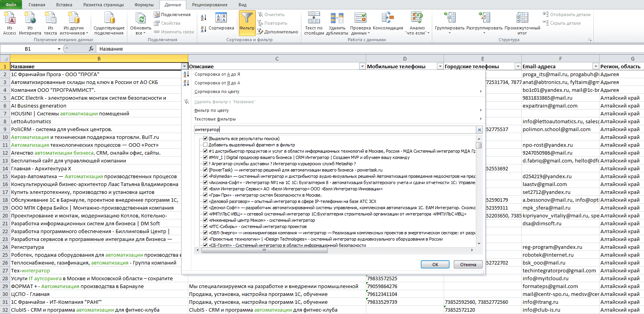Open the ribbon Connections (Подключения) button

click(172, 15)
